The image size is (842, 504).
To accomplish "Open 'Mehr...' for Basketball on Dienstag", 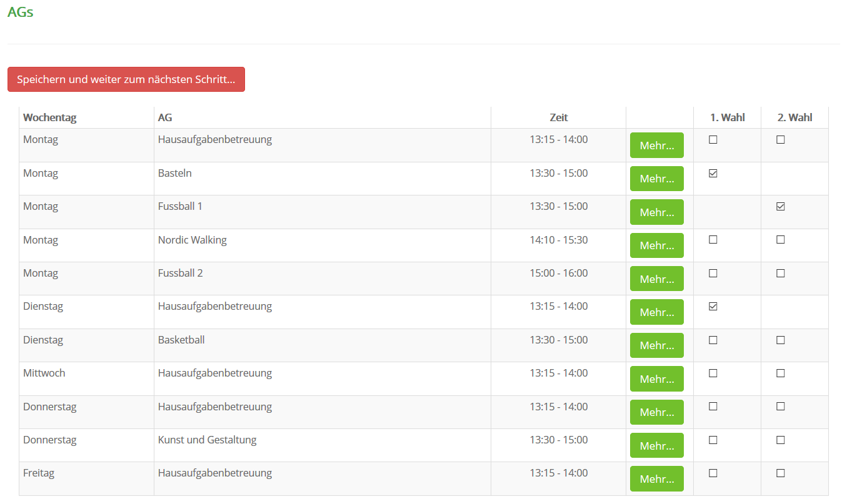I will coord(656,345).
